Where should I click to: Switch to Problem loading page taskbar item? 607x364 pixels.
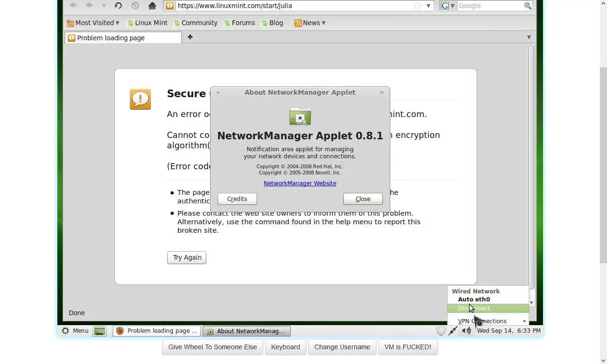(x=156, y=331)
